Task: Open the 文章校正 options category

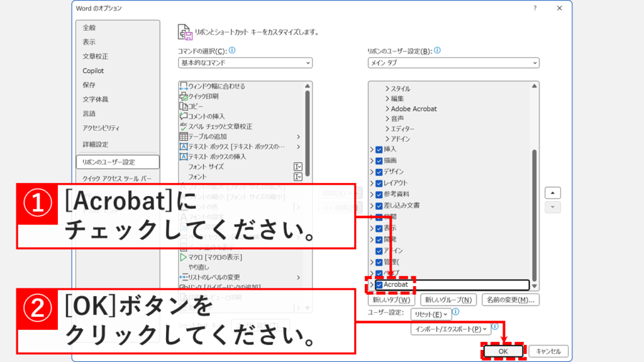Action: click(x=96, y=56)
